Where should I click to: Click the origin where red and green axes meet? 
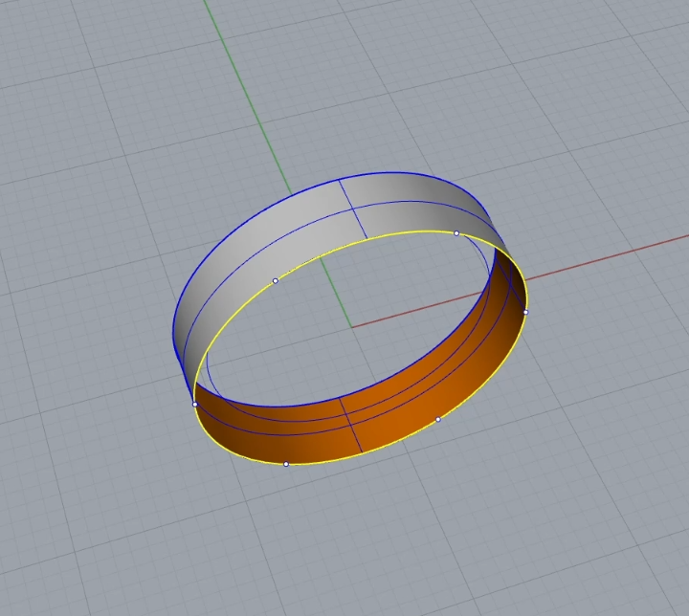(x=351, y=327)
